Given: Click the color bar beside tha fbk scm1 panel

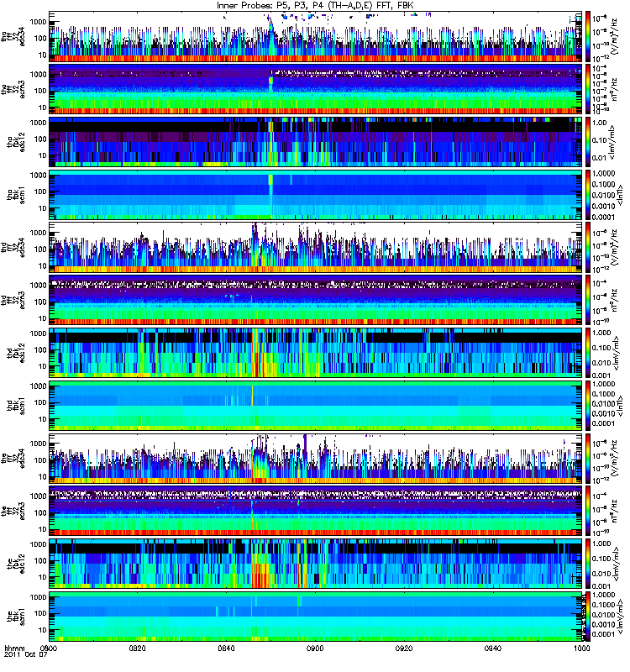Looking at the screenshot, I should coord(587,195).
